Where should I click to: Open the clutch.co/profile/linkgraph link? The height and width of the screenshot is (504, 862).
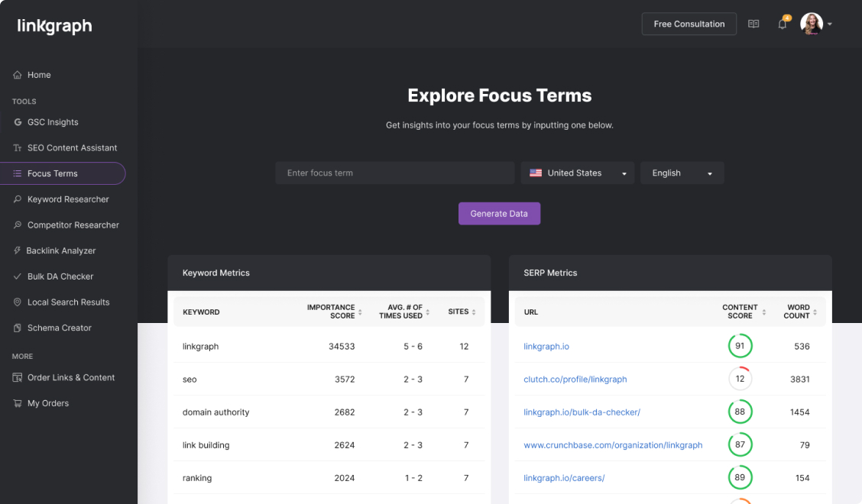click(x=575, y=380)
